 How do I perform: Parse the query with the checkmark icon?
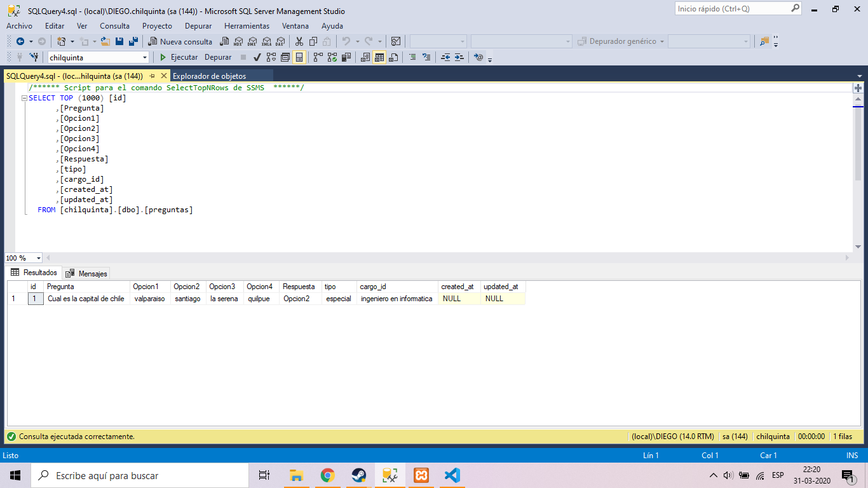point(257,57)
